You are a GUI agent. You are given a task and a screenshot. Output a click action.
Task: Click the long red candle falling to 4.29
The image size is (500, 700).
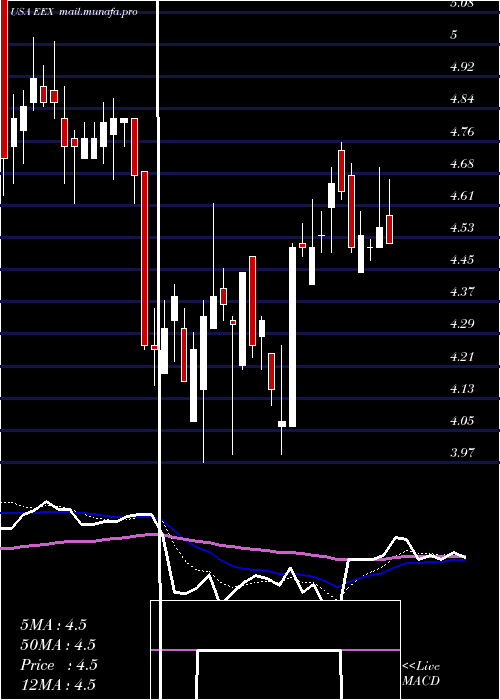[144, 258]
